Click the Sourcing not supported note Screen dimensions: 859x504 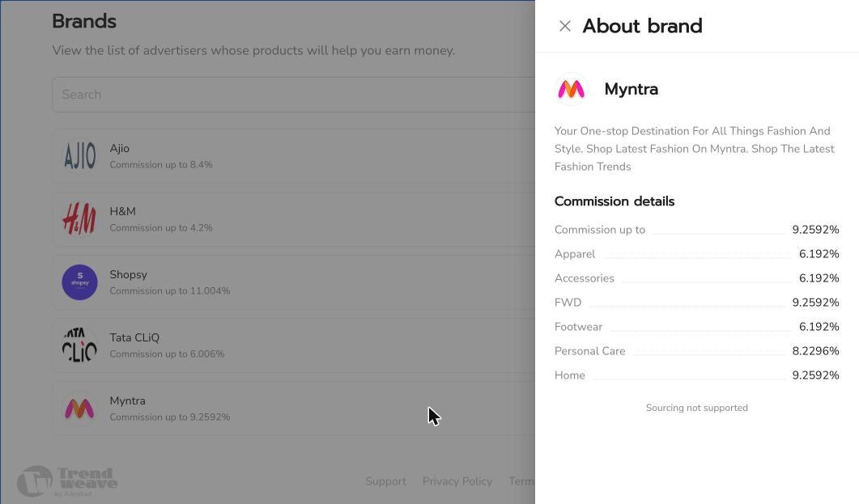click(x=697, y=408)
